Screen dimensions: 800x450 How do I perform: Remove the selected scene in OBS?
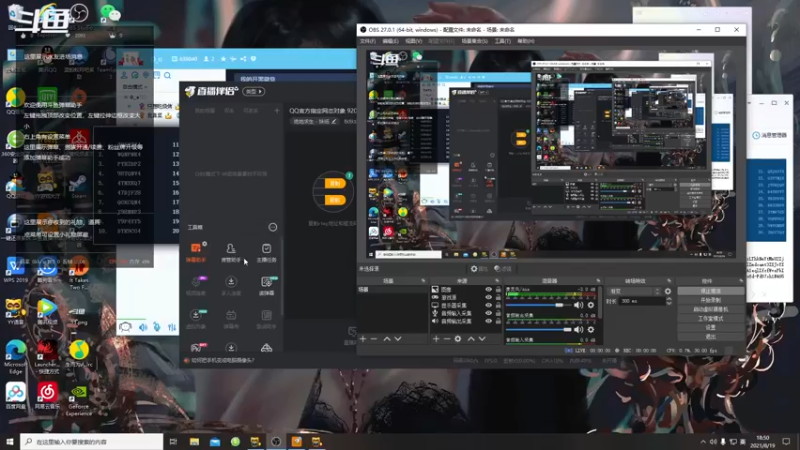pyautogui.click(x=374, y=339)
